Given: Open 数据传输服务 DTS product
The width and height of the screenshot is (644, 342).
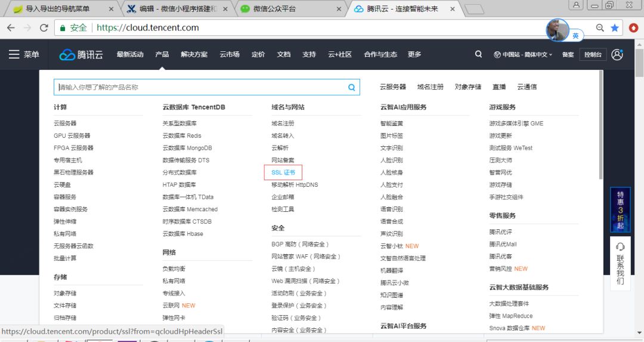Looking at the screenshot, I should pyautogui.click(x=186, y=161).
